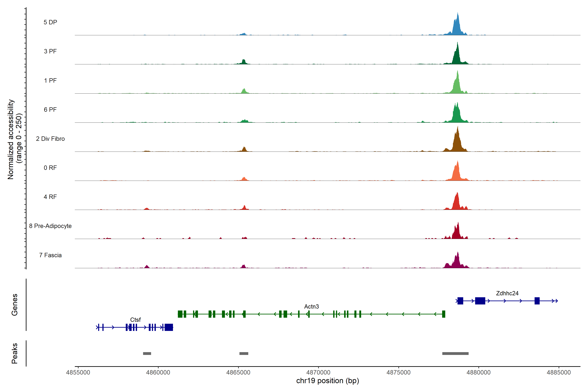Click the tall blue 5 DP peak
The image size is (588, 392).
(457, 26)
